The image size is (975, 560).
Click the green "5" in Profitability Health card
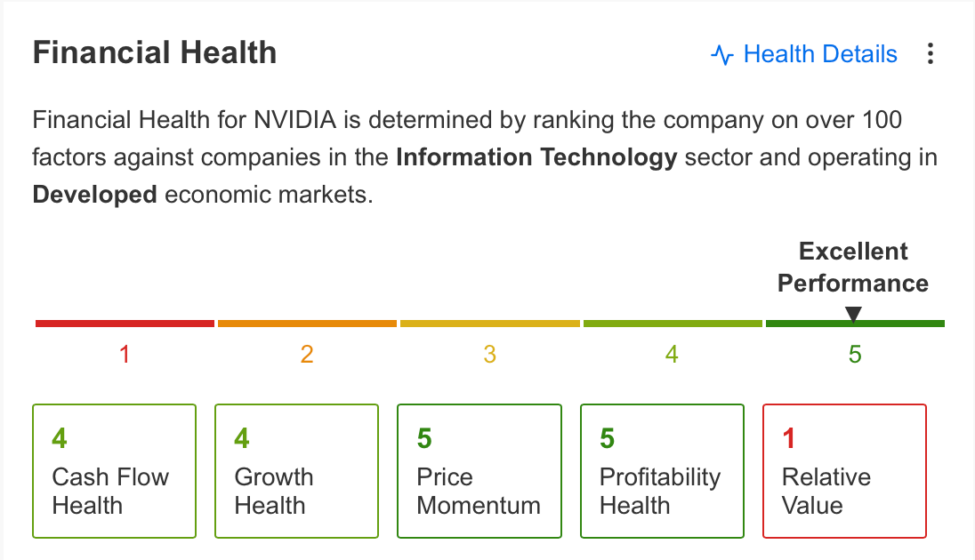coord(606,438)
